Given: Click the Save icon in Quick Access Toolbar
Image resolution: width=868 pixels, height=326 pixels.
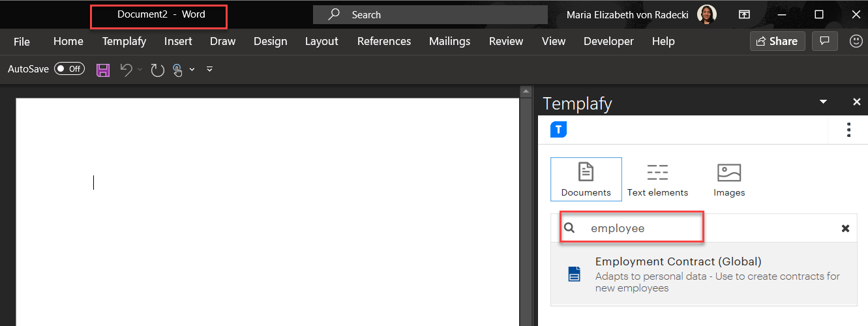Looking at the screenshot, I should [103, 70].
